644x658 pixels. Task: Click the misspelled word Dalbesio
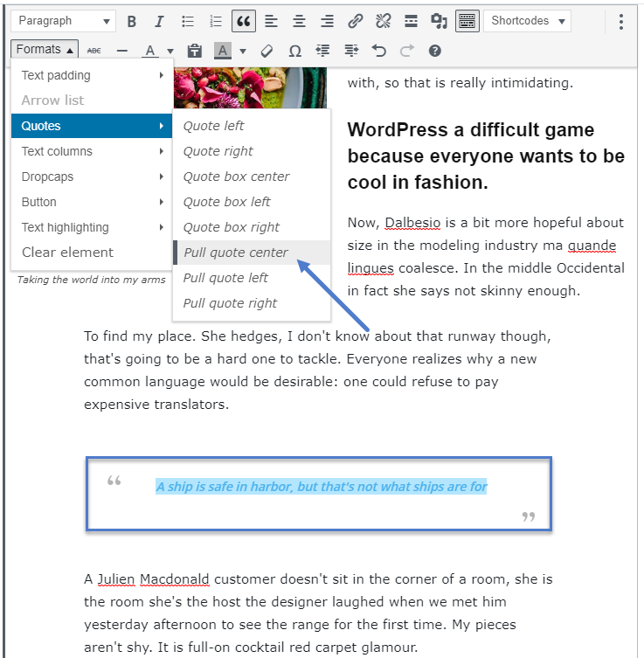coord(412,223)
